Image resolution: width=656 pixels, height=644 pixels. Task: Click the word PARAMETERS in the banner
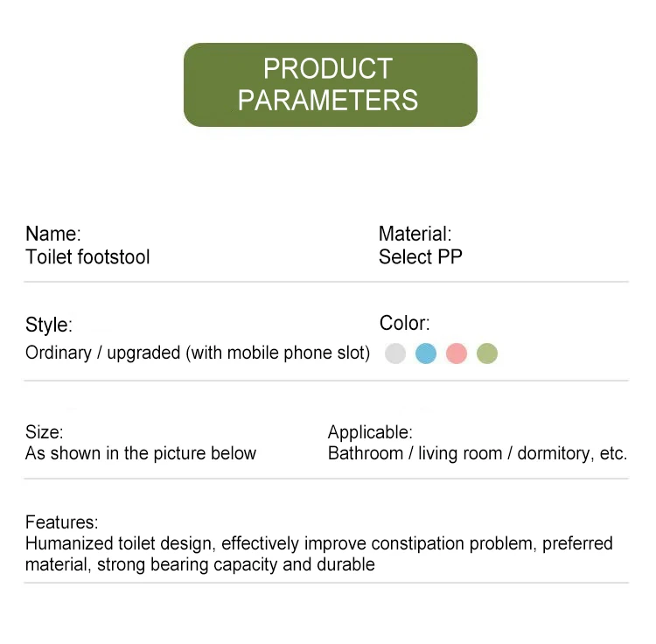[x=328, y=100]
